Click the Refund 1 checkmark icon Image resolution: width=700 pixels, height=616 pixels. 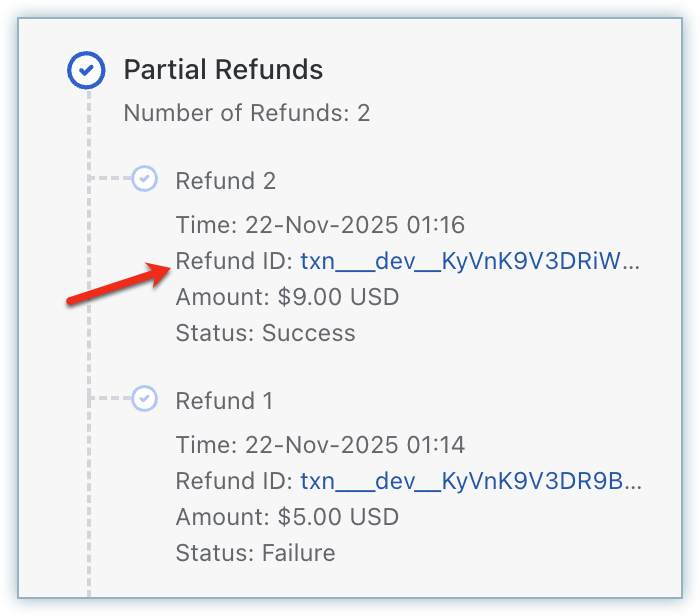coord(145,399)
